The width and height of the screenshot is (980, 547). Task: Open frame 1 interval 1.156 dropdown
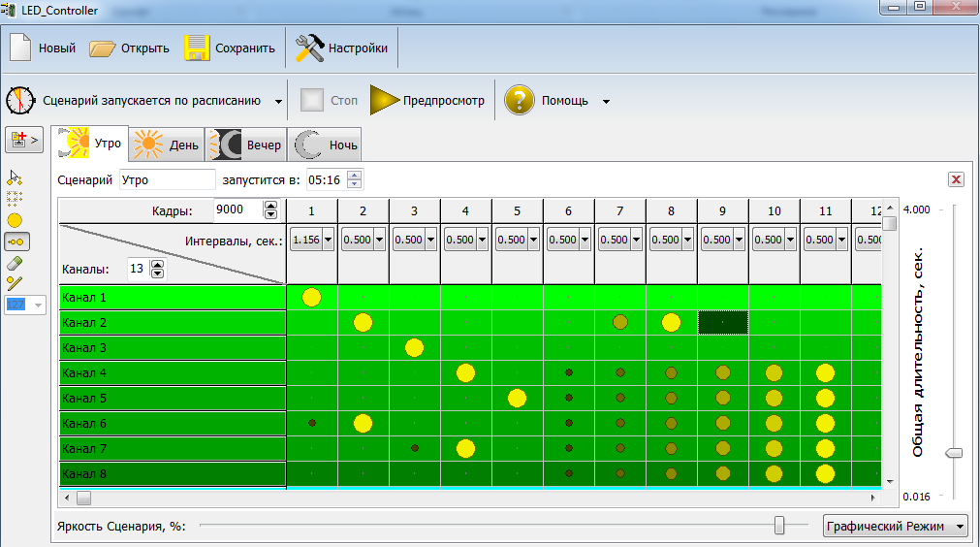point(329,241)
